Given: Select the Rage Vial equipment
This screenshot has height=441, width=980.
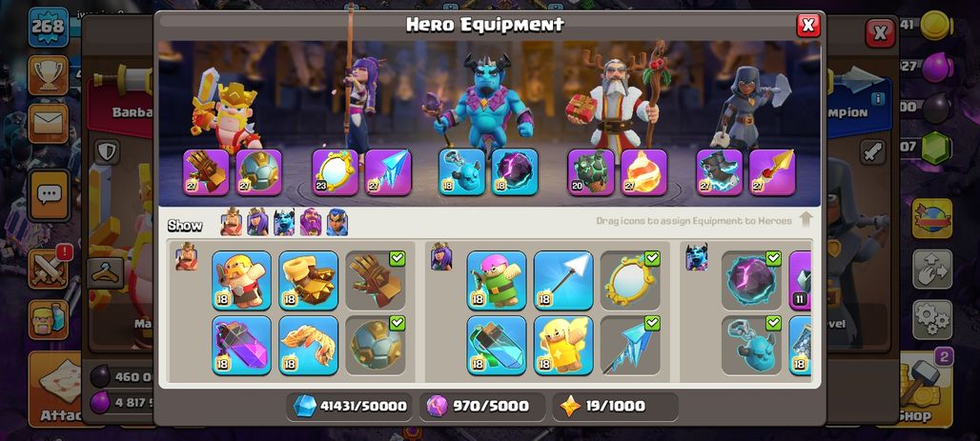Looking at the screenshot, I should click(241, 345).
